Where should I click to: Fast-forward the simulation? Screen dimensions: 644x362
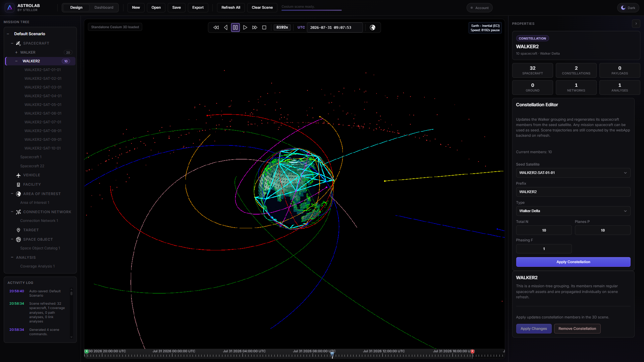255,27
